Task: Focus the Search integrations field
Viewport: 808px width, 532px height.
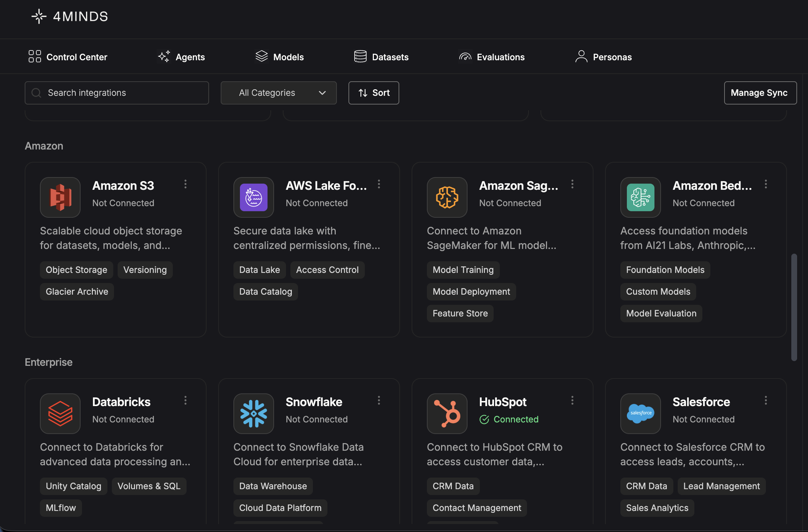Action: [x=117, y=93]
